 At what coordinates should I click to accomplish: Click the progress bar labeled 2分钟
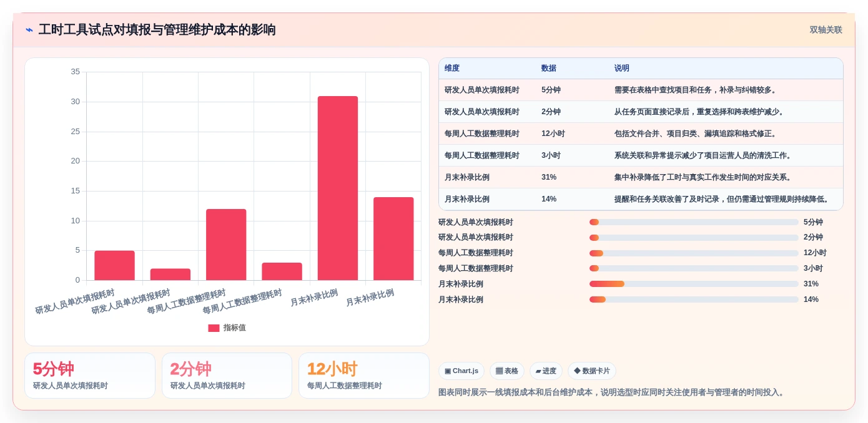[x=694, y=238]
